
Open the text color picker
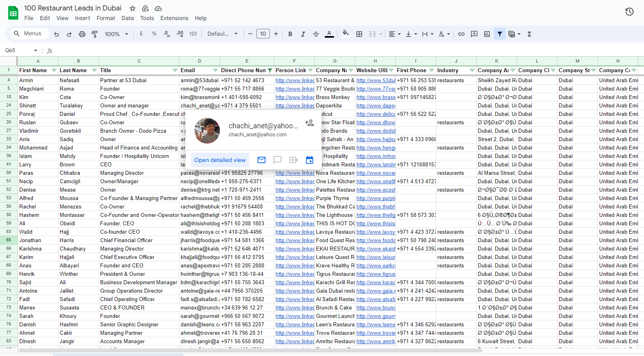[x=329, y=34]
